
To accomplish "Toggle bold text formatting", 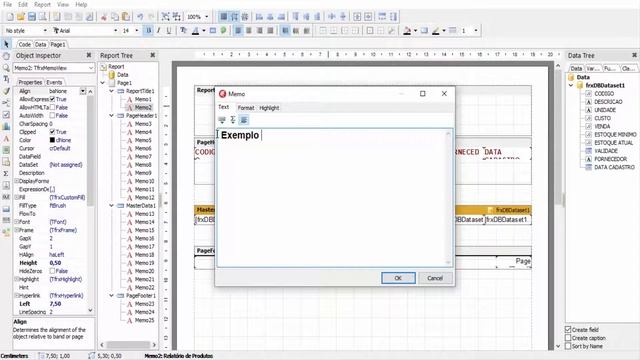I will click(149, 31).
